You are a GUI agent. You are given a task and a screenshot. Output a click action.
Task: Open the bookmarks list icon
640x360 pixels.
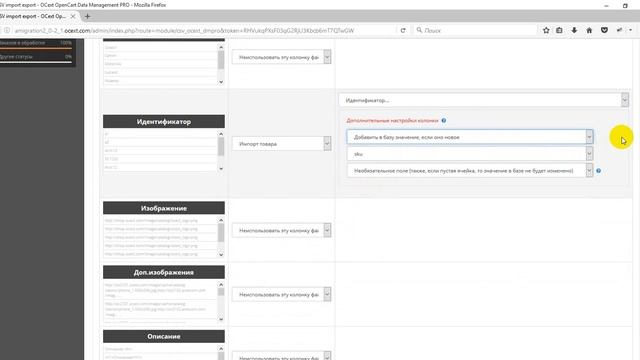pos(560,30)
